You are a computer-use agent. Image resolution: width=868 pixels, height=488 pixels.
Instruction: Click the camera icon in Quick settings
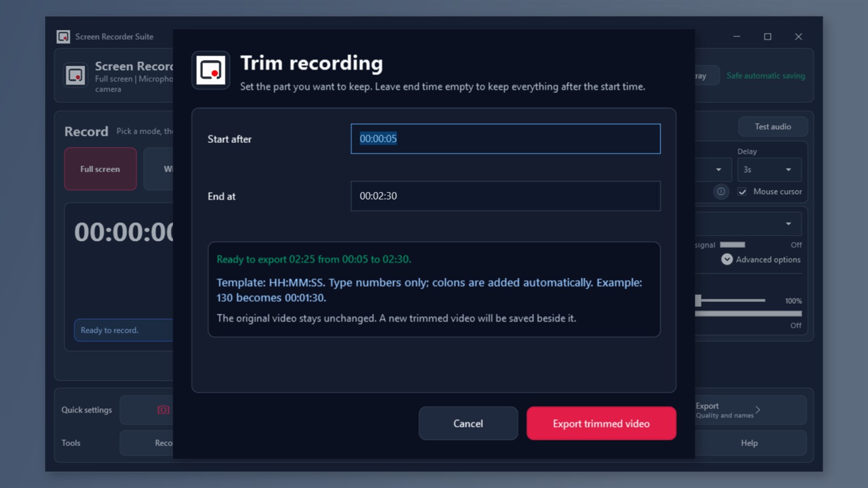click(163, 410)
